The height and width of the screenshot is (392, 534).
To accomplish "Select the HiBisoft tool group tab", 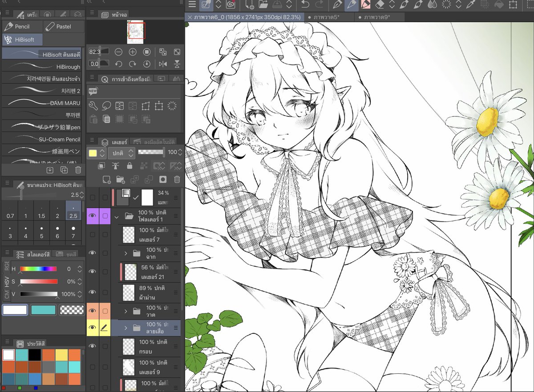I will pos(22,40).
